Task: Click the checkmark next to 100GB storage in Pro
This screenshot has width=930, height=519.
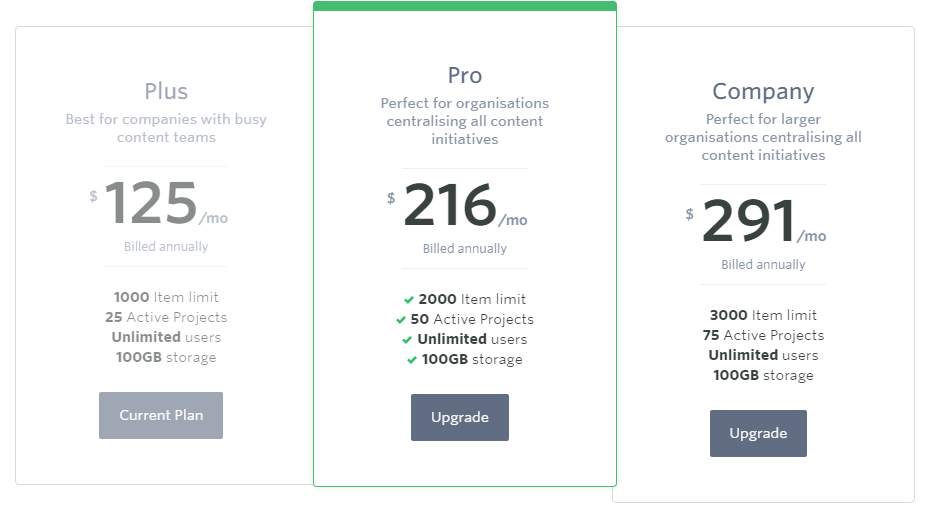Action: click(x=412, y=360)
